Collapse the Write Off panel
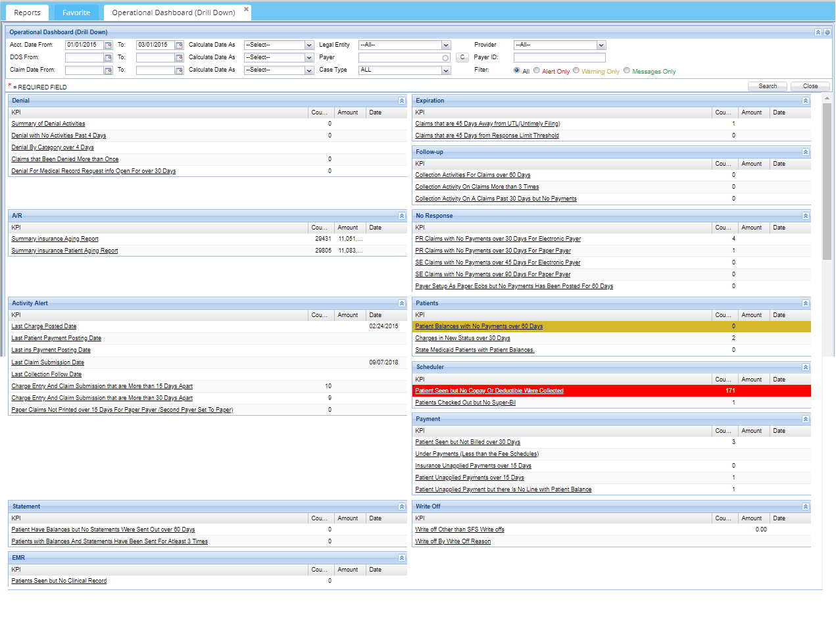 [x=806, y=507]
